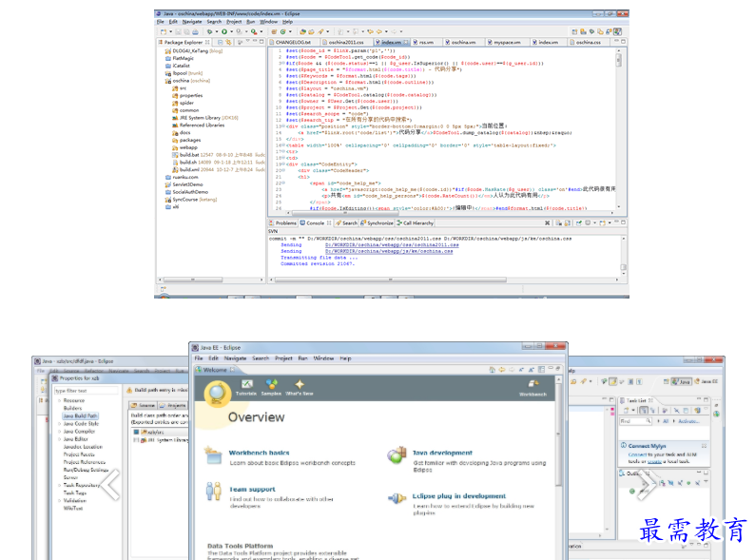Open the File menu in top Eclipse window
This screenshot has height=560, width=755.
click(161, 22)
